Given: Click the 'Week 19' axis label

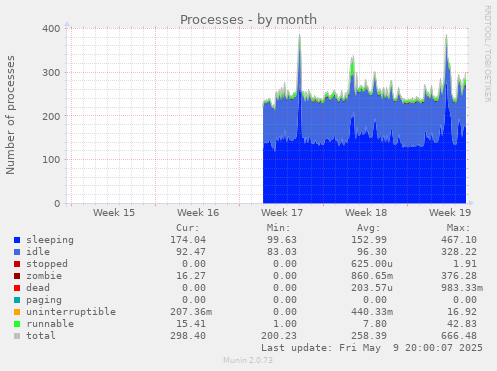Looking at the screenshot, I should point(450,213).
